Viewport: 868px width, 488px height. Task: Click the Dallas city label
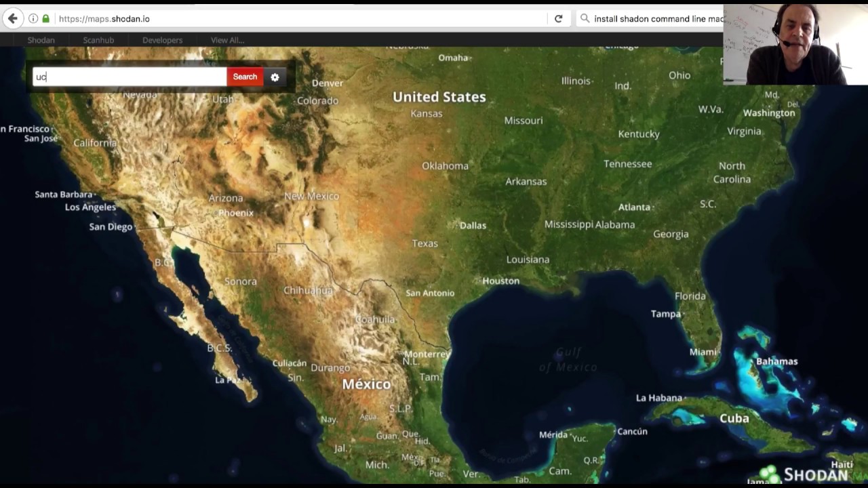pos(473,226)
